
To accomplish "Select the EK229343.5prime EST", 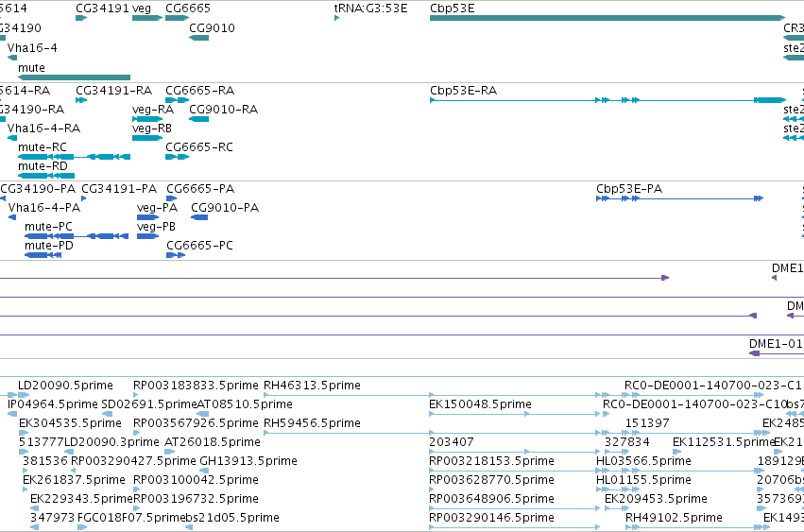I will tap(34, 509).
